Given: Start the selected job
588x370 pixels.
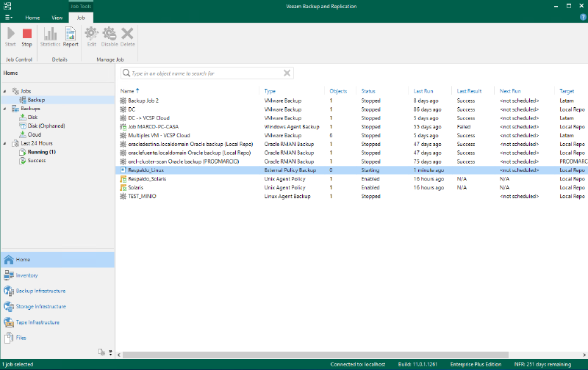Looking at the screenshot, I should (10, 37).
